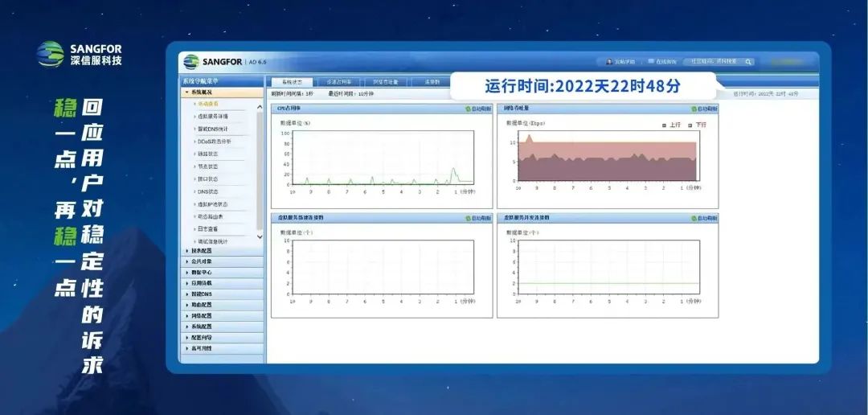The width and height of the screenshot is (868, 415).
Task: Open DNS状态 in the sidebar
Action: pyautogui.click(x=208, y=191)
